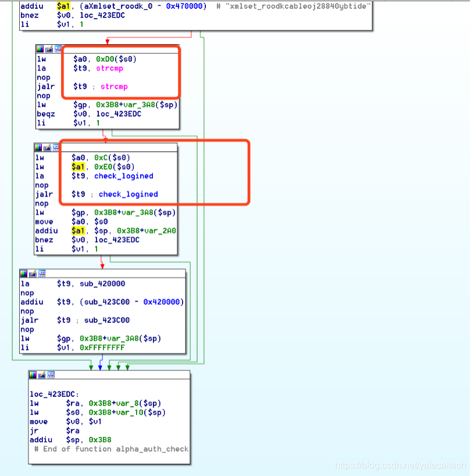Click strcmp in the "la $t9, strcmp" line
Viewport: 471px width, 476px height.
109,68
